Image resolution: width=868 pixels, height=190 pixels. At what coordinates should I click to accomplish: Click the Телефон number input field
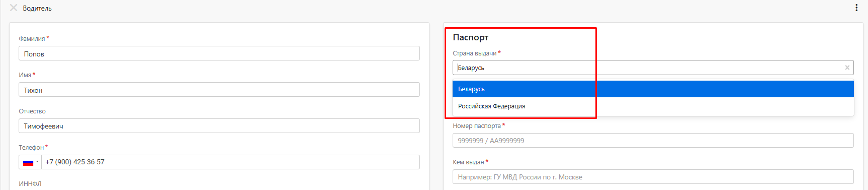coord(230,162)
